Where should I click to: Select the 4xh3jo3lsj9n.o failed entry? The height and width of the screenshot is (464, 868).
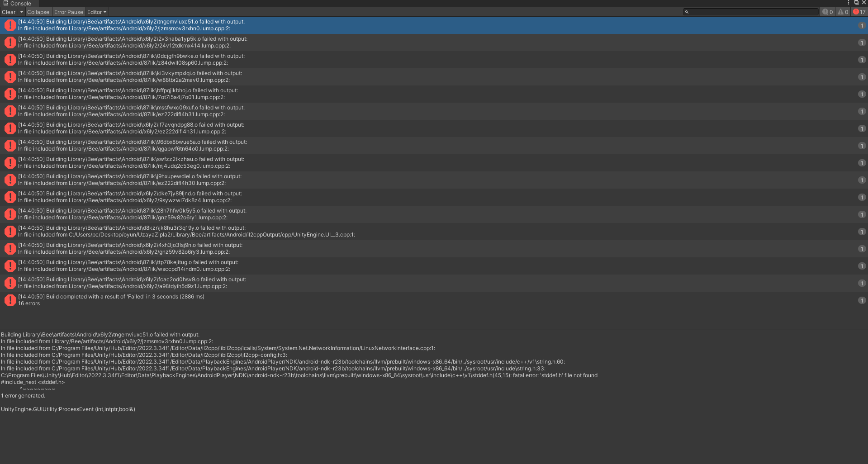click(434, 249)
